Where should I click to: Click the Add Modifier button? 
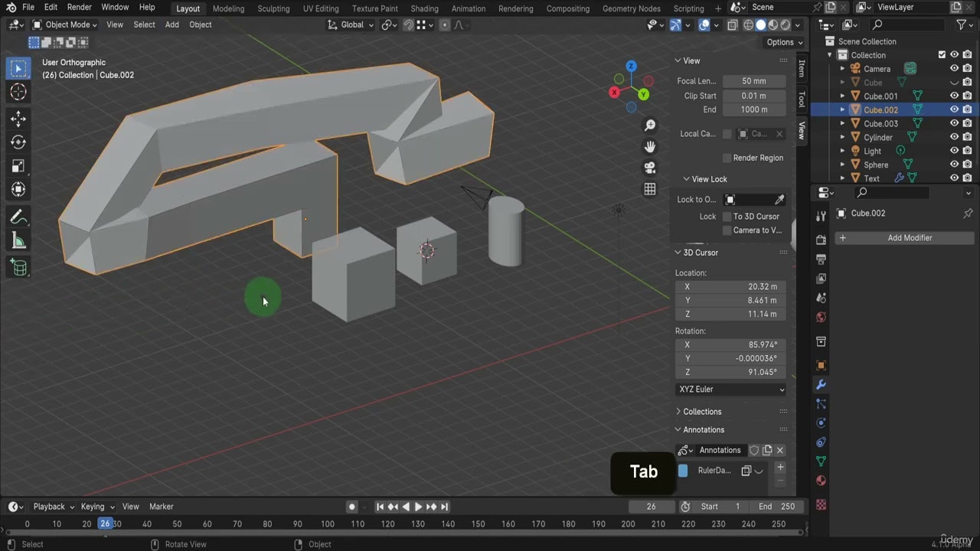[x=904, y=238]
